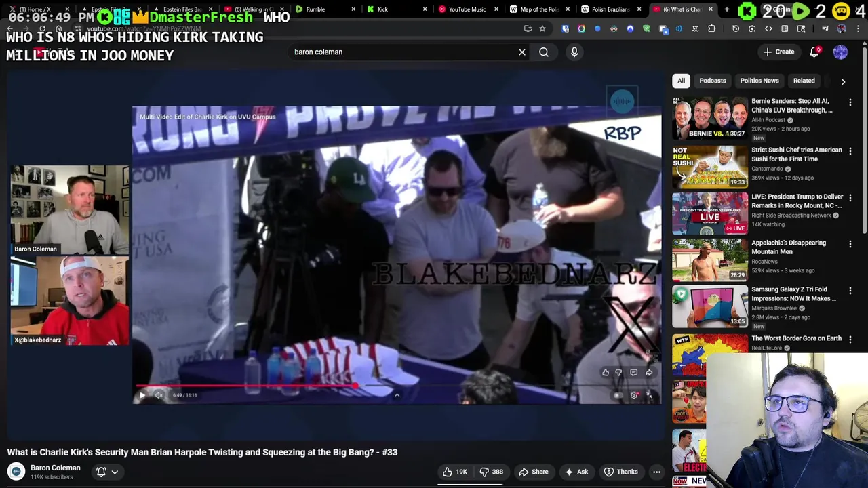Play the video with the play button
Image resolution: width=868 pixels, height=488 pixels.
pyautogui.click(x=142, y=395)
